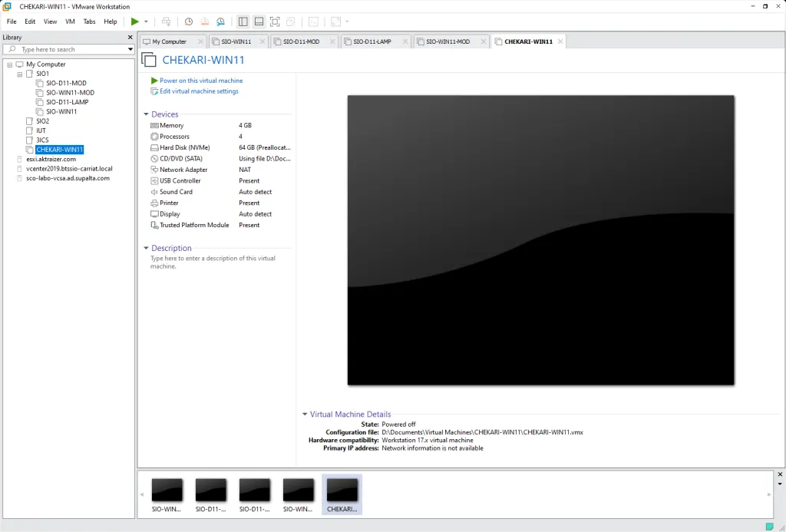Click the Memory device icon

(154, 125)
